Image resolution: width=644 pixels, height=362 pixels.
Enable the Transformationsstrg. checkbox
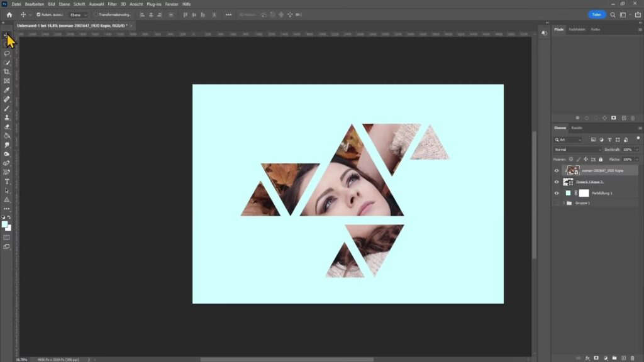(96, 14)
